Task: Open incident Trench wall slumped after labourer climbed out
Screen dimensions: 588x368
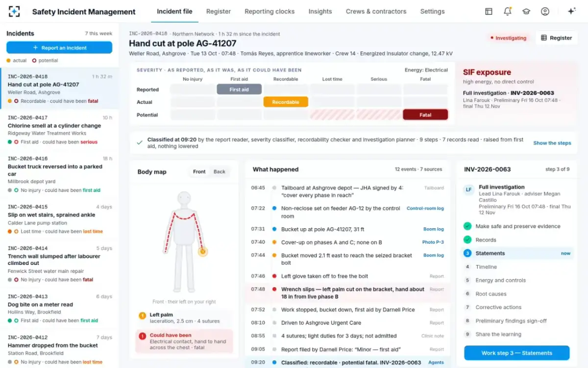Action: pos(59,263)
